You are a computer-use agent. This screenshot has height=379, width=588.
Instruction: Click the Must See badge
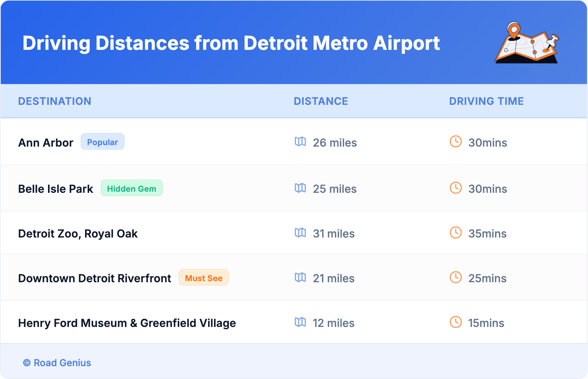coord(203,278)
